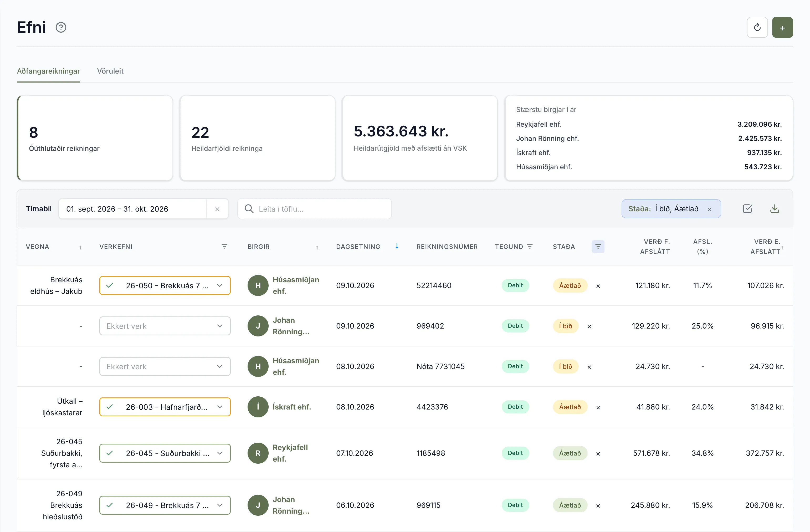Click the Áætlað status badge for invoice 52214460

pos(570,285)
